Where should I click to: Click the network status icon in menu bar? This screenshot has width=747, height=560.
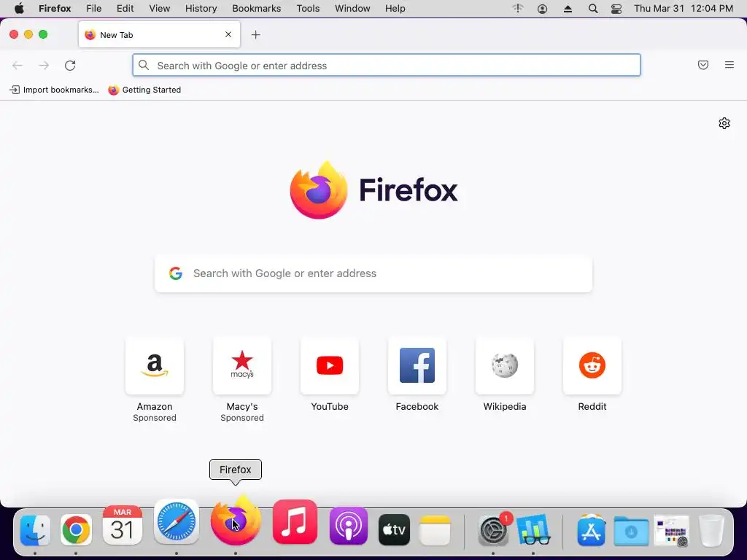tap(518, 8)
